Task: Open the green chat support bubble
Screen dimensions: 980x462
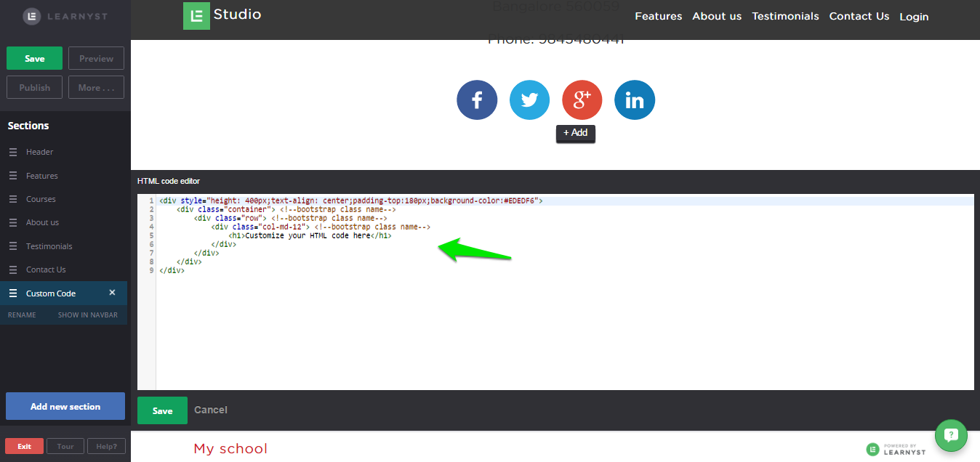Action: (x=951, y=435)
